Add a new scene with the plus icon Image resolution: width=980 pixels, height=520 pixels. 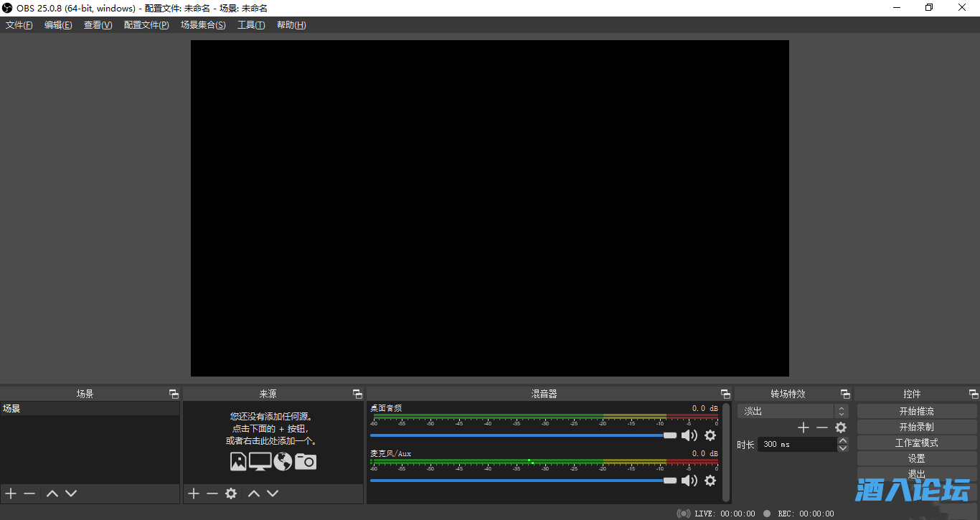pyautogui.click(x=11, y=493)
